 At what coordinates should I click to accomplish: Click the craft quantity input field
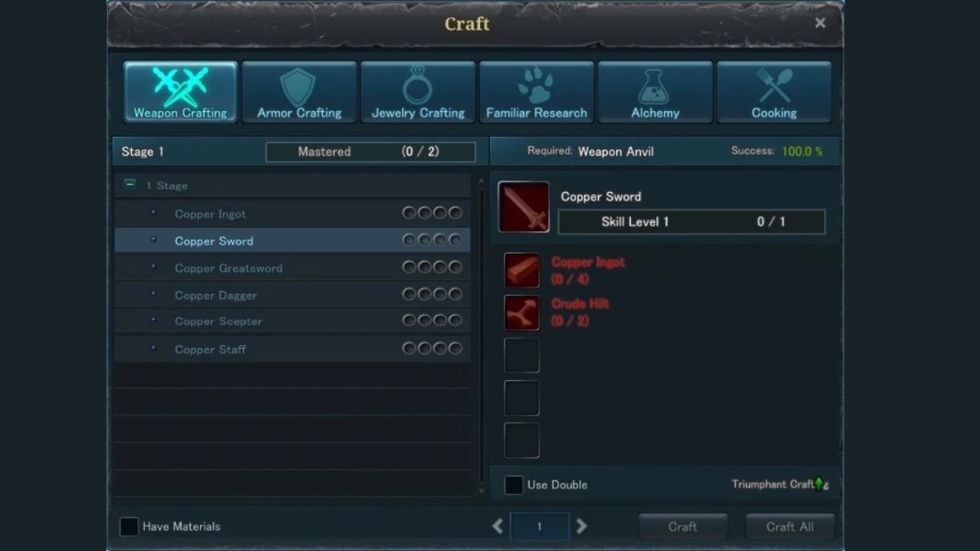click(540, 527)
